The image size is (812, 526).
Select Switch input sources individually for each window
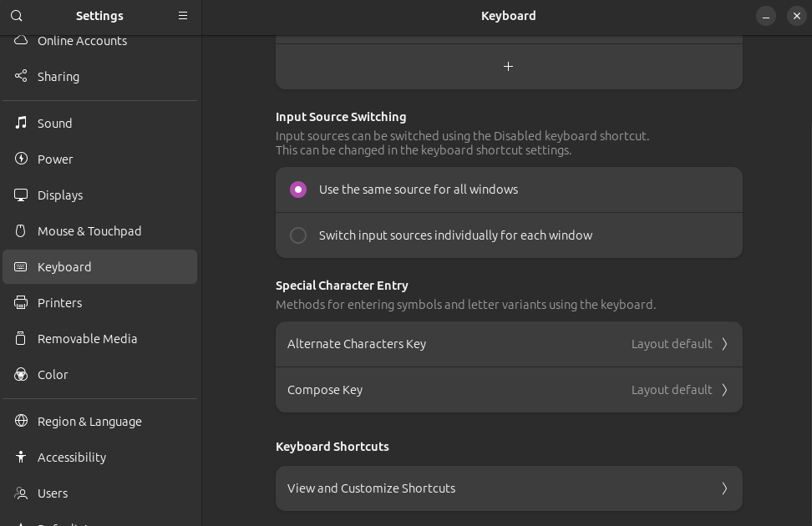[298, 235]
